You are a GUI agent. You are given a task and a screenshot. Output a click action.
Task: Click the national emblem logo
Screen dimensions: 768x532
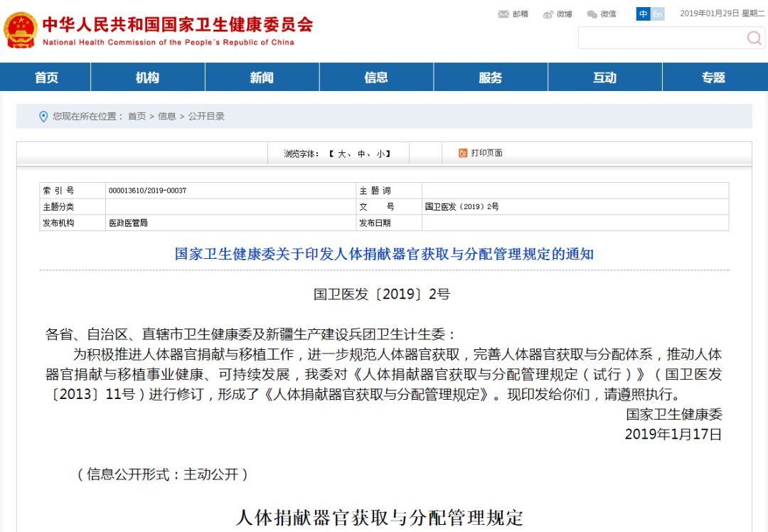21,31
